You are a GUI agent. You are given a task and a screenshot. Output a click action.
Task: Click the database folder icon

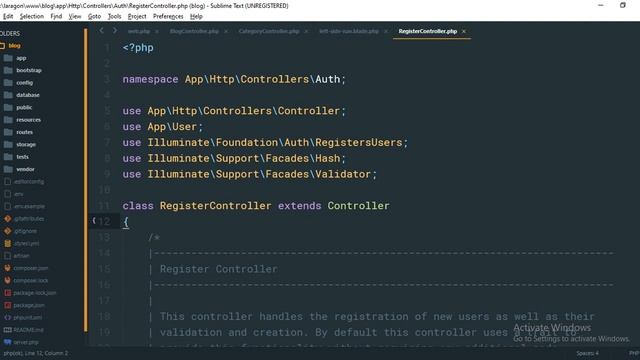[8, 95]
